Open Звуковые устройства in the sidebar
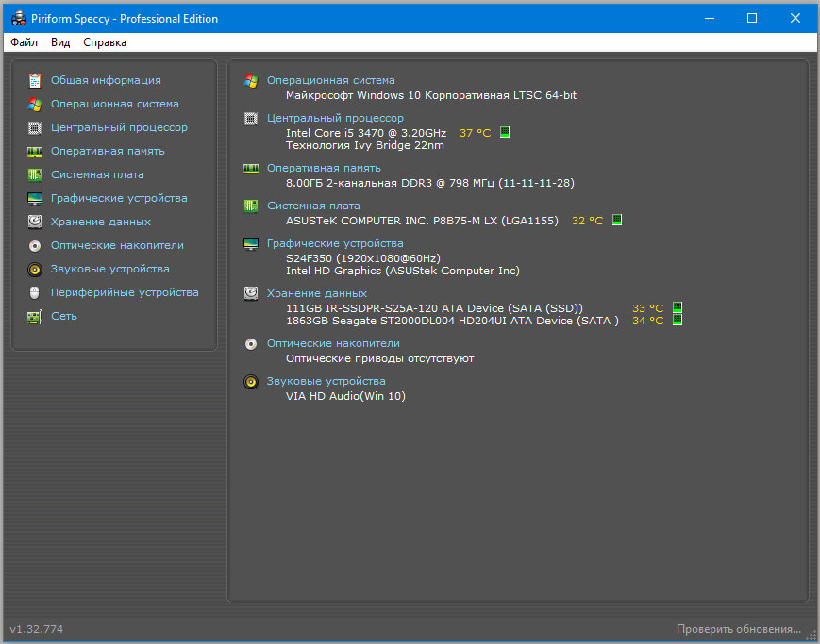This screenshot has height=644, width=820. click(109, 269)
